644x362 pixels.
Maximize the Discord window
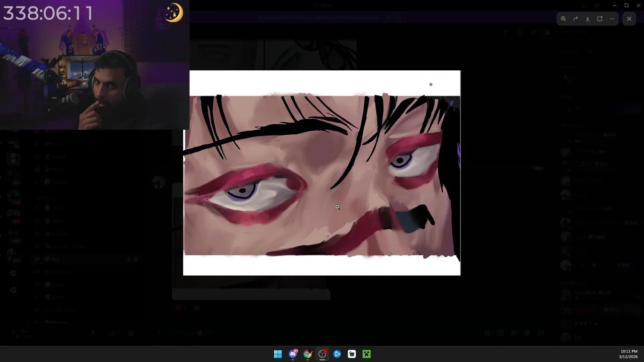[626, 5]
